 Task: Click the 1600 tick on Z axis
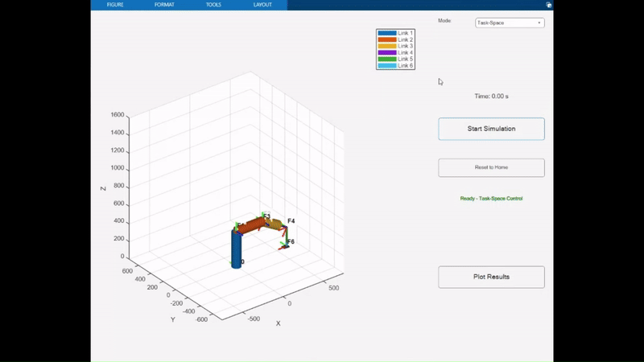[x=117, y=115]
